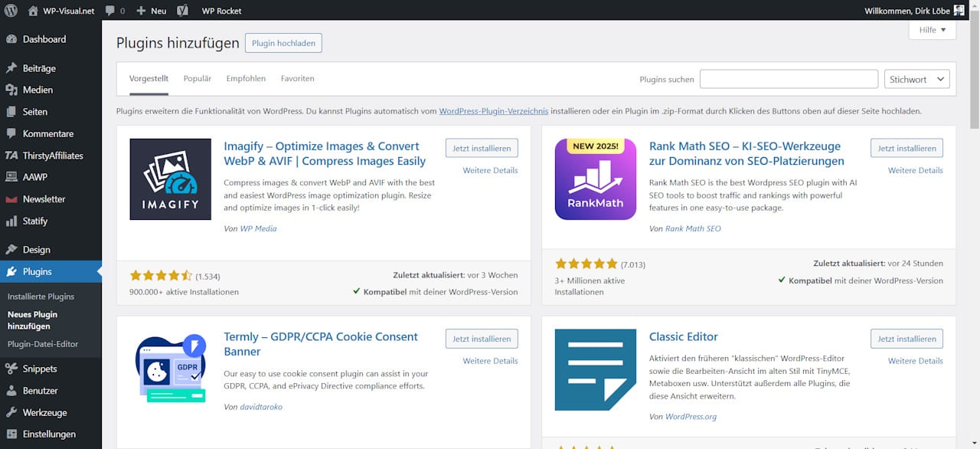The image size is (980, 449).
Task: Open Weitere Details for Imagify
Action: (x=490, y=170)
